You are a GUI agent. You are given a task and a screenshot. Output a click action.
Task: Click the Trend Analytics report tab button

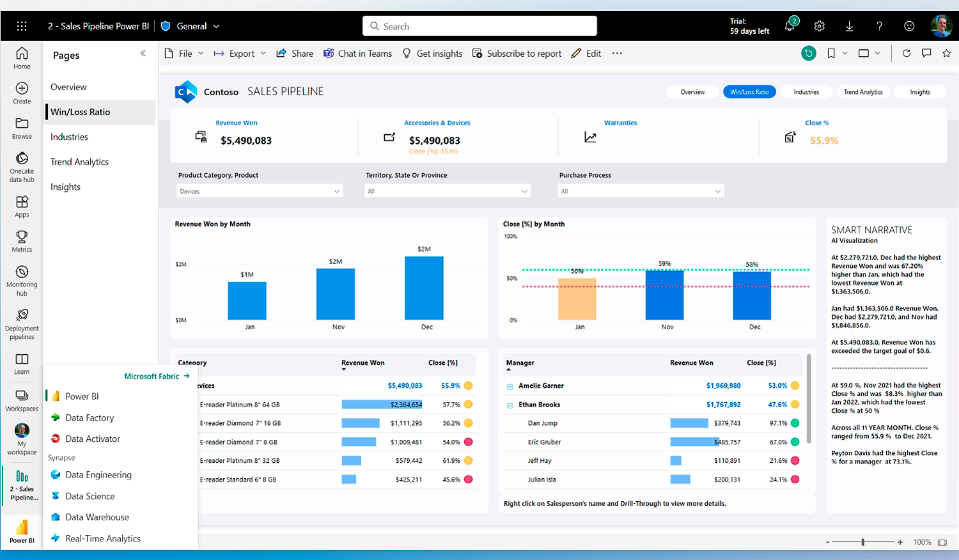pyautogui.click(x=863, y=92)
